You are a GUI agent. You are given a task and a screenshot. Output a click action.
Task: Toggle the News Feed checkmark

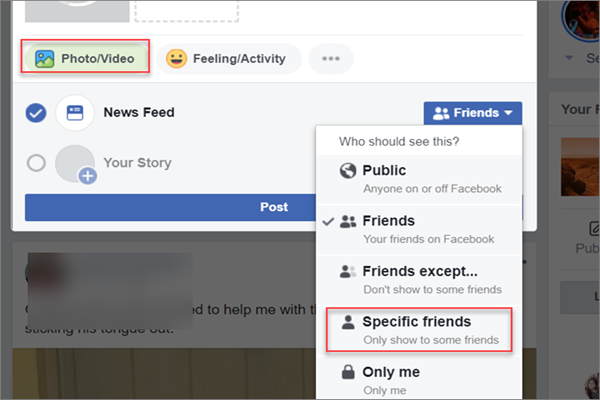(x=36, y=113)
